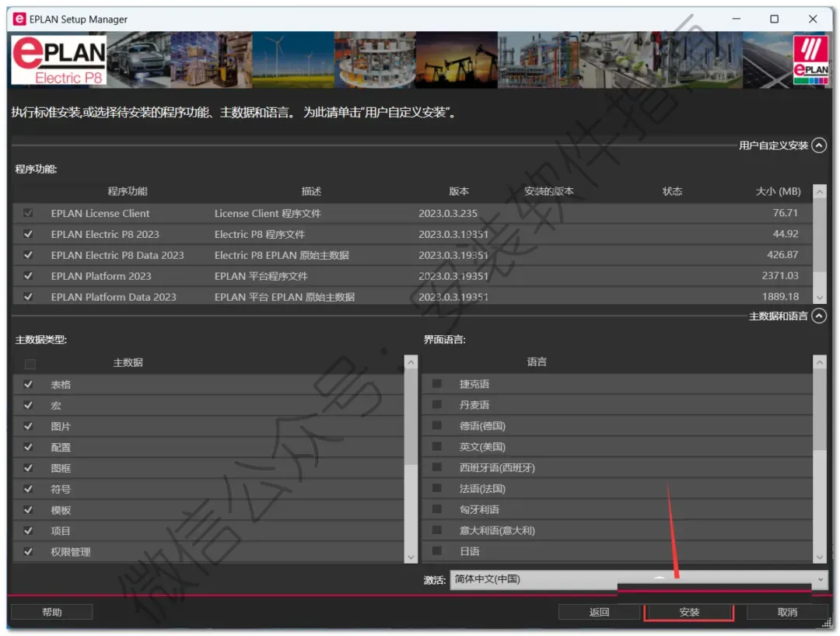
Task: Click the EPLAN app icon in title bar
Action: point(19,19)
